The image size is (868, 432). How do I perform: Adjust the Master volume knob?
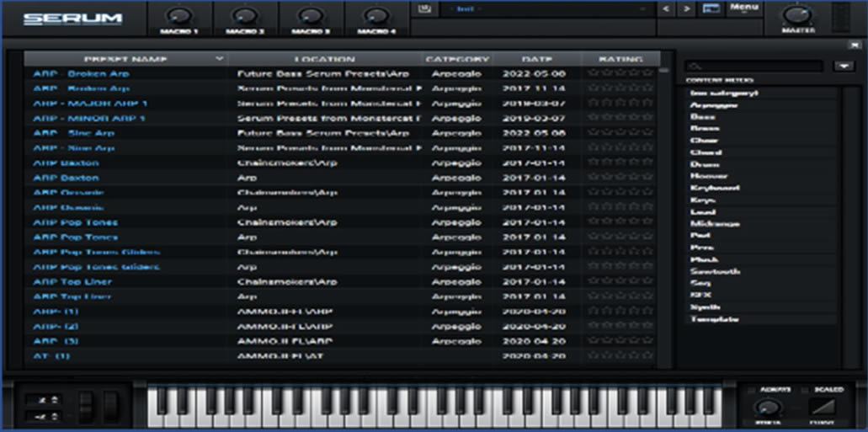pos(797,15)
